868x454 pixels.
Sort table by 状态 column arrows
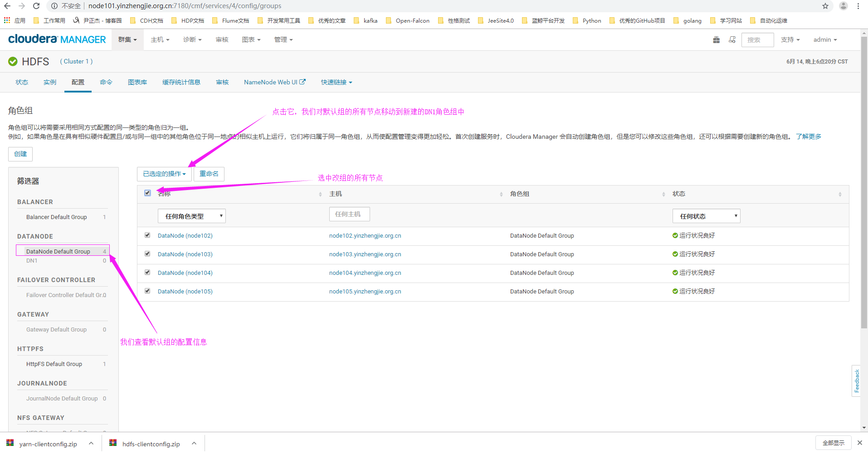[840, 194]
